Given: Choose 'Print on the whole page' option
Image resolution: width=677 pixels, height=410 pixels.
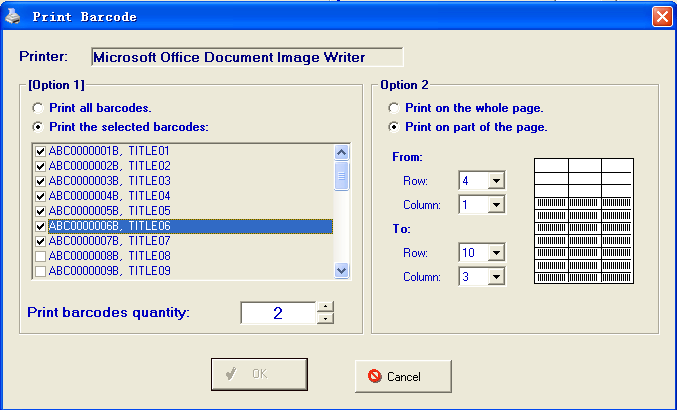Looking at the screenshot, I should pyautogui.click(x=393, y=108).
